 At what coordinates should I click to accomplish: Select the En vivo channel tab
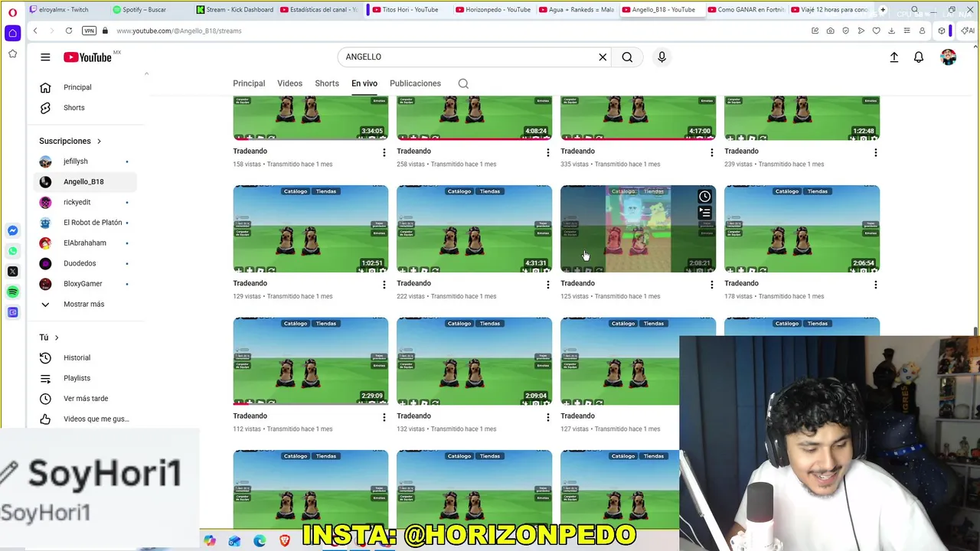pos(364,83)
